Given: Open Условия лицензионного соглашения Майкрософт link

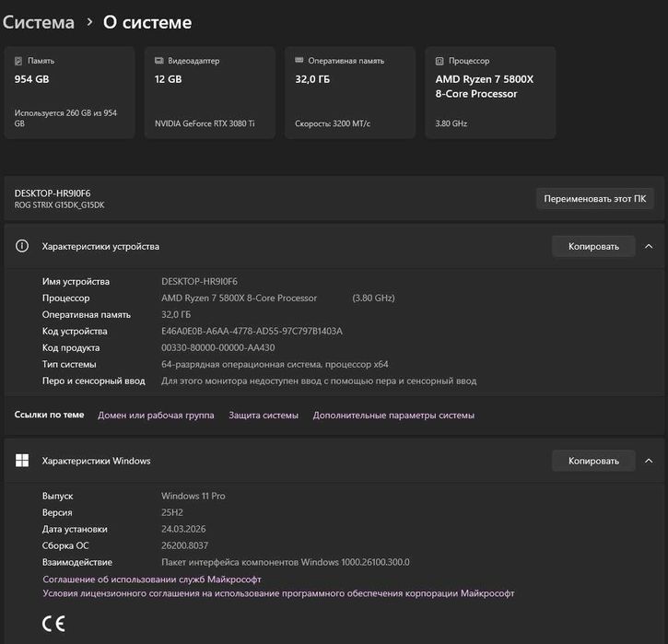Looking at the screenshot, I should (x=278, y=593).
